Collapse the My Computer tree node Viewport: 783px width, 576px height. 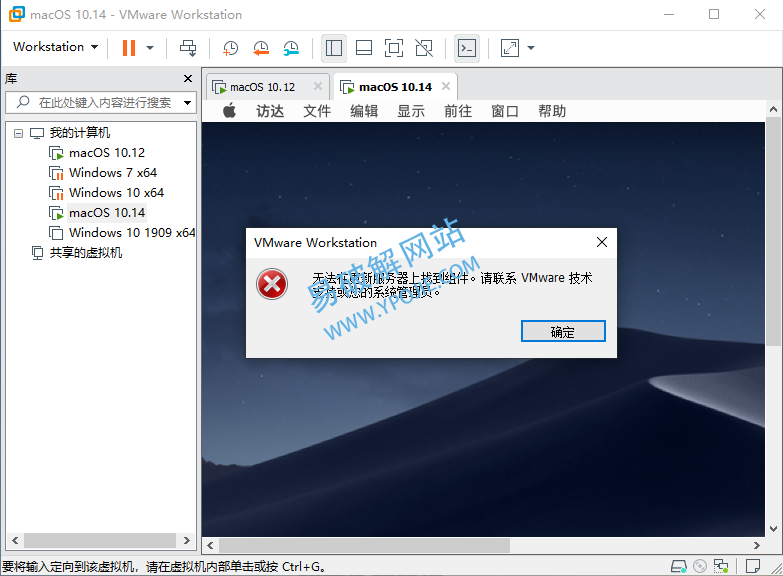click(x=18, y=133)
